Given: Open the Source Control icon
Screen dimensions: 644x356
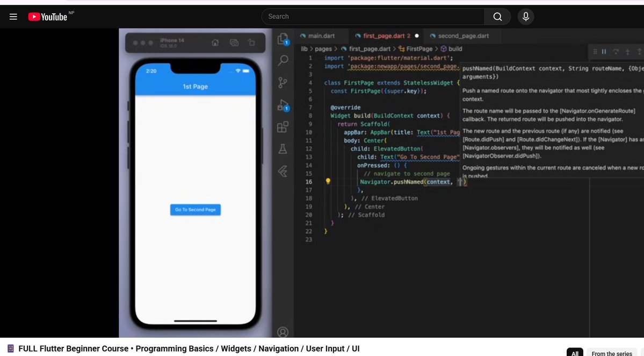Looking at the screenshot, I should click(x=283, y=83).
